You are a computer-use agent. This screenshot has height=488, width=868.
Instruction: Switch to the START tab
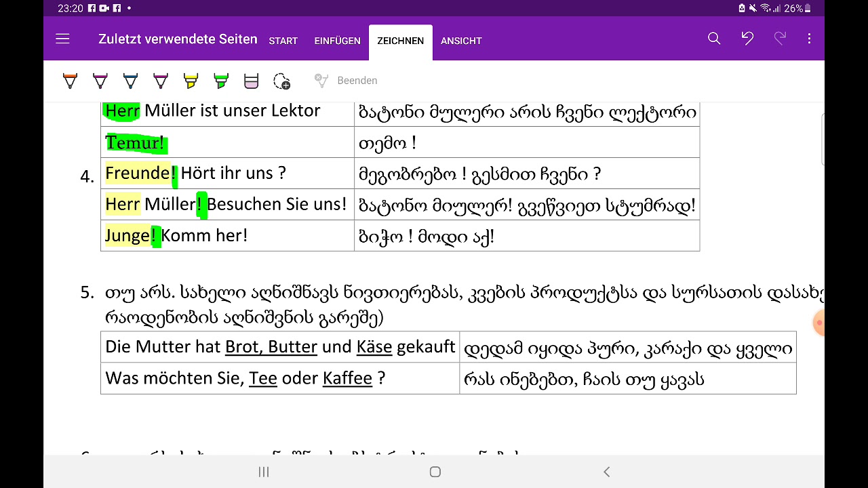click(x=283, y=41)
